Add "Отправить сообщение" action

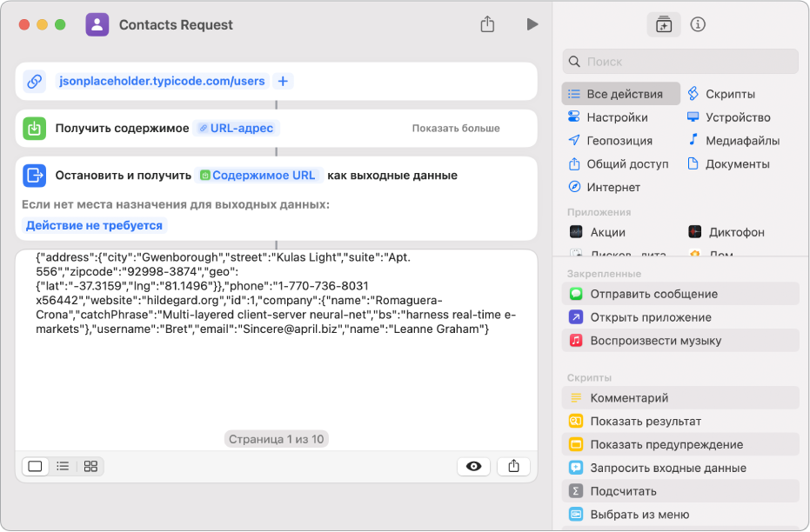(x=653, y=294)
